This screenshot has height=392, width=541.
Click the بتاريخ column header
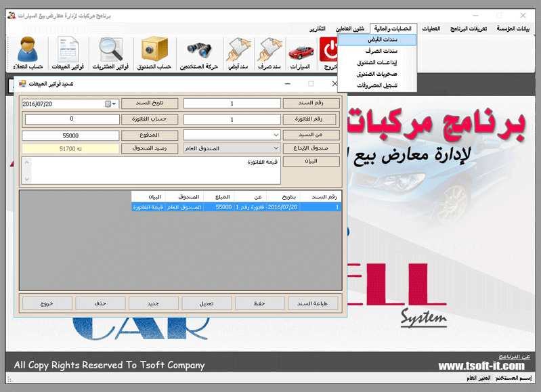click(283, 197)
